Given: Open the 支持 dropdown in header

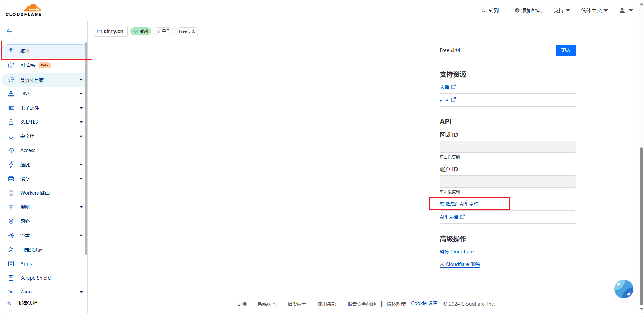Looking at the screenshot, I should pyautogui.click(x=561, y=11).
